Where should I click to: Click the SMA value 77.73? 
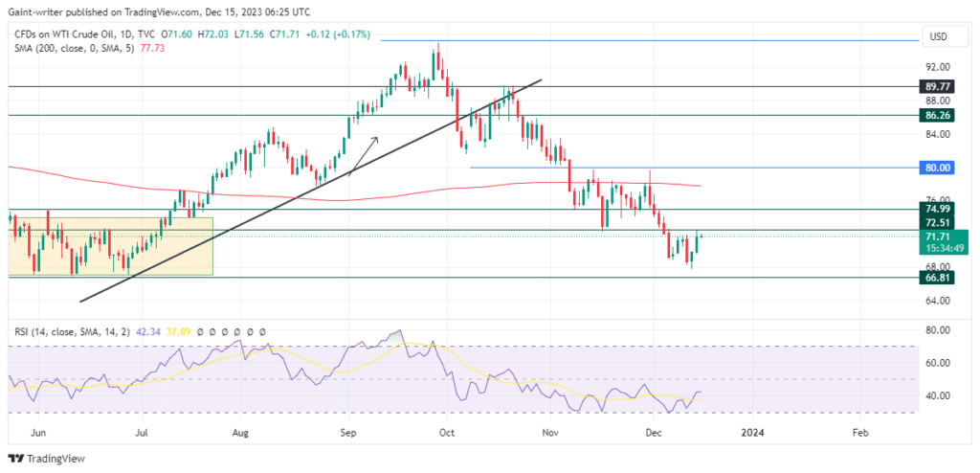click(152, 48)
